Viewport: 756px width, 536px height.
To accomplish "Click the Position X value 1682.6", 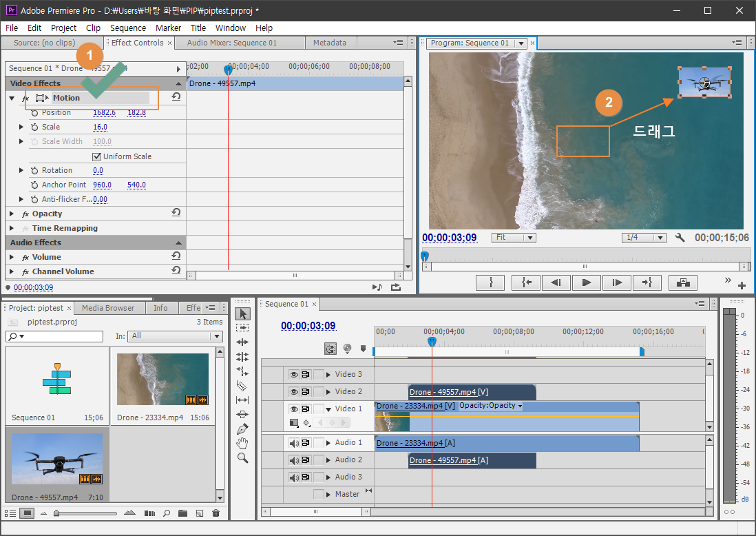I will click(104, 112).
